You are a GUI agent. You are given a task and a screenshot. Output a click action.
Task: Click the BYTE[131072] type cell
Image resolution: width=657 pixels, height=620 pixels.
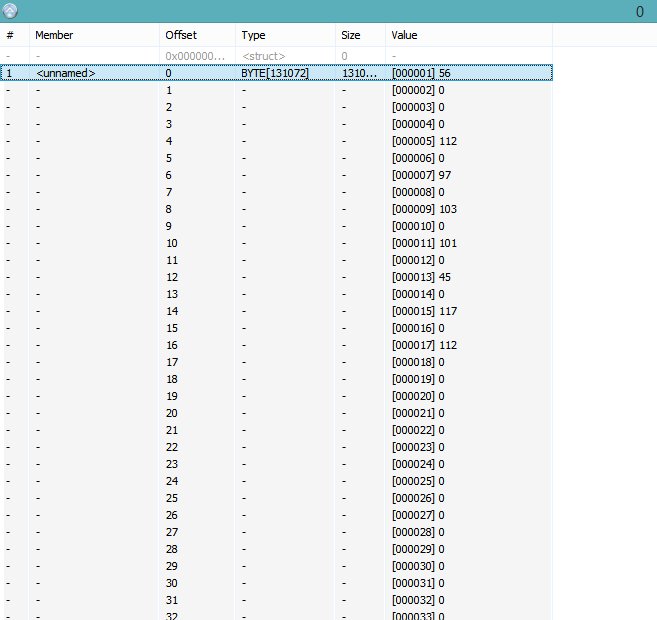(274, 73)
